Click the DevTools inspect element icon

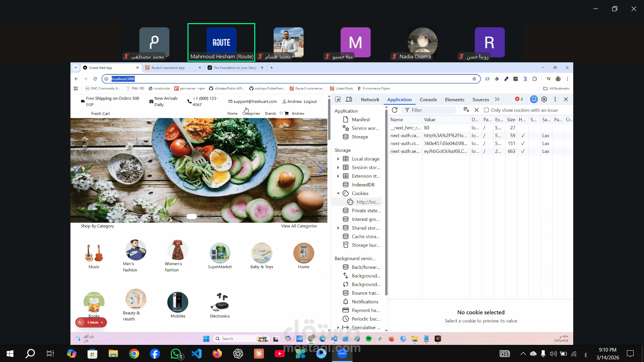(338, 100)
